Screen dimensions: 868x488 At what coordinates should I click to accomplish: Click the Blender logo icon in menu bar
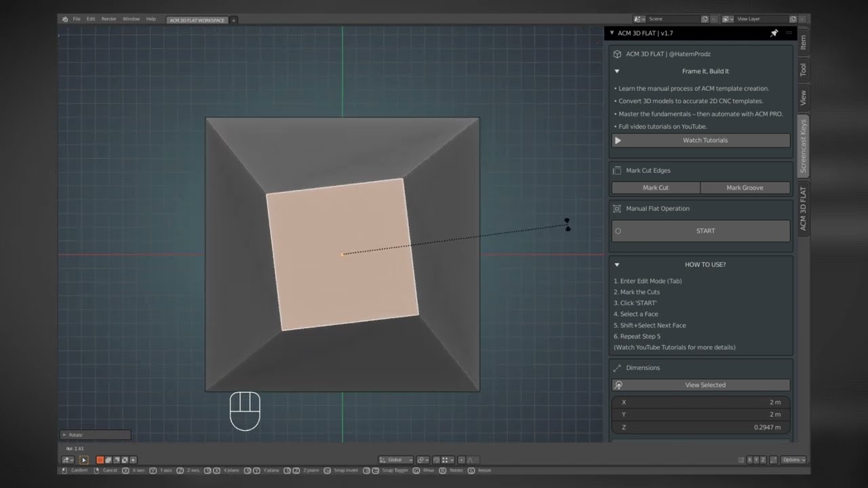pos(65,19)
